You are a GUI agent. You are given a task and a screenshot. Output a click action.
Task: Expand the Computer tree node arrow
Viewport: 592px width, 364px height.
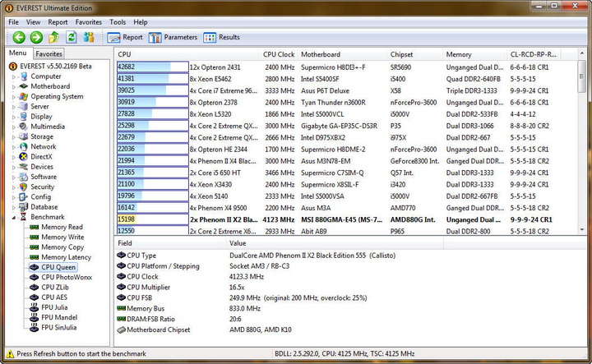click(x=14, y=76)
